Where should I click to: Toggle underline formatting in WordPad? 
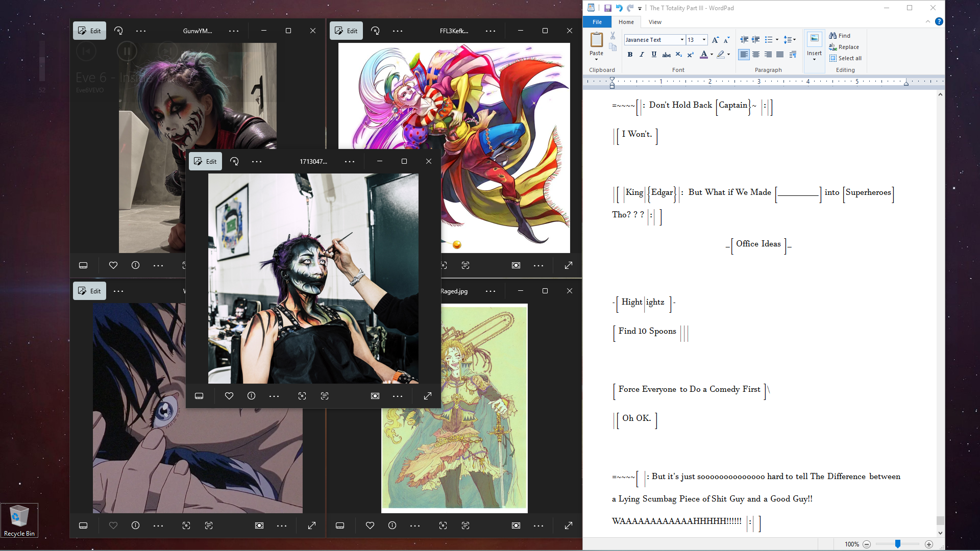pyautogui.click(x=654, y=55)
